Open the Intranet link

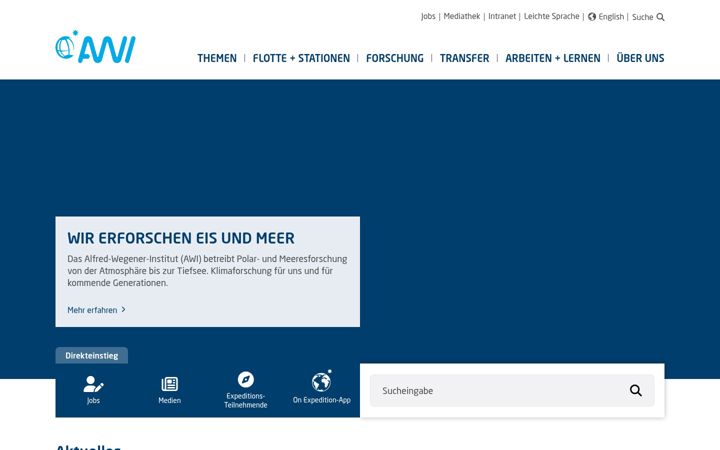[502, 17]
